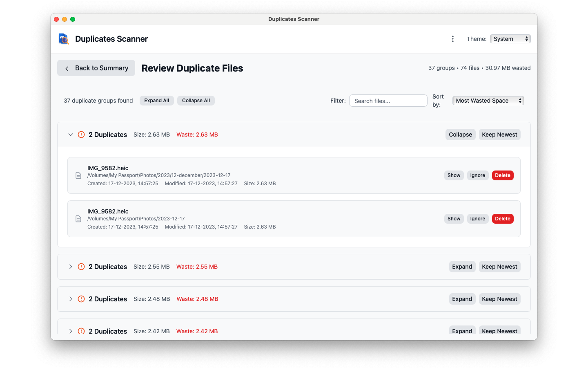Keep Newest in the 2.42 MB group
Image resolution: width=588 pixels, height=368 pixels.
coord(499,330)
